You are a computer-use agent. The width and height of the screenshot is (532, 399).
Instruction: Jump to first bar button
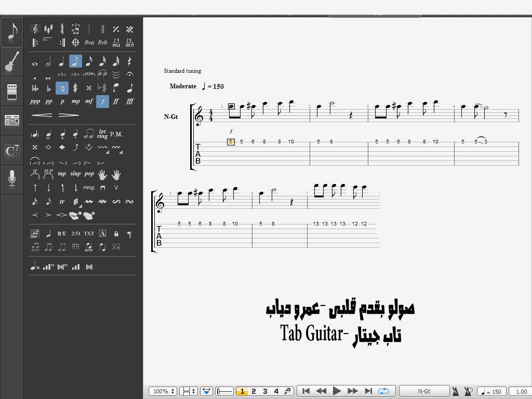305,391
